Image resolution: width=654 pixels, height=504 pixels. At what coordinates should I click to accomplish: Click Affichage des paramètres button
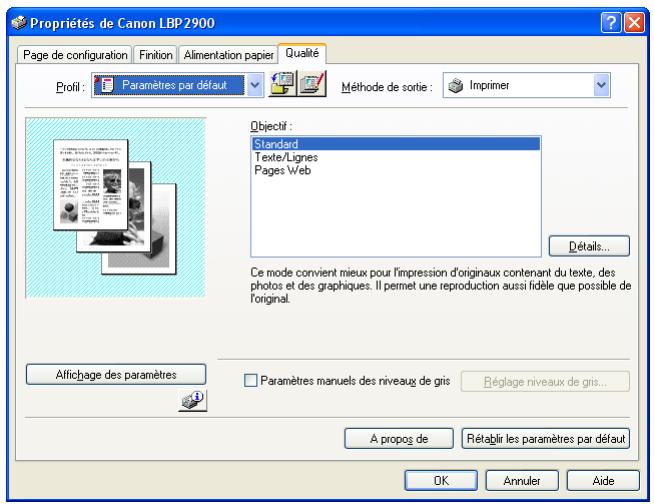116,375
